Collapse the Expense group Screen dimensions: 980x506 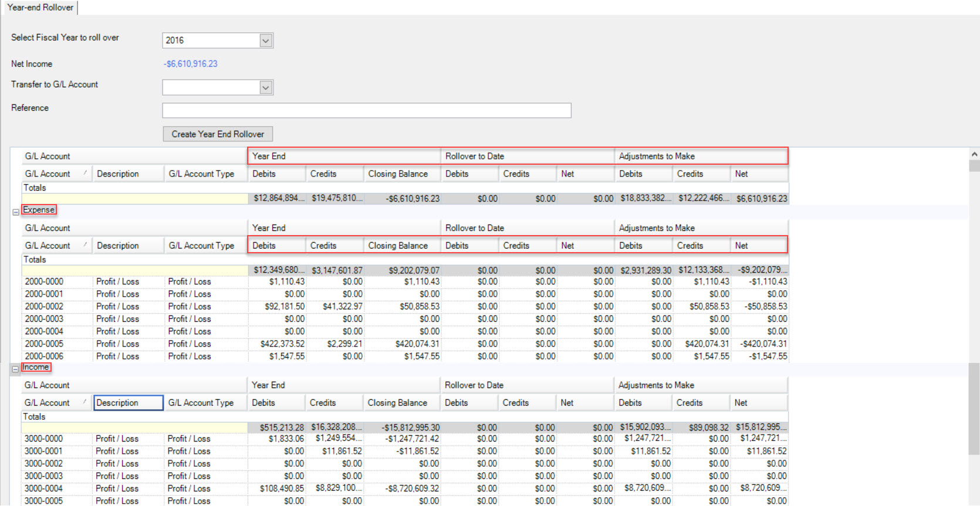point(16,212)
